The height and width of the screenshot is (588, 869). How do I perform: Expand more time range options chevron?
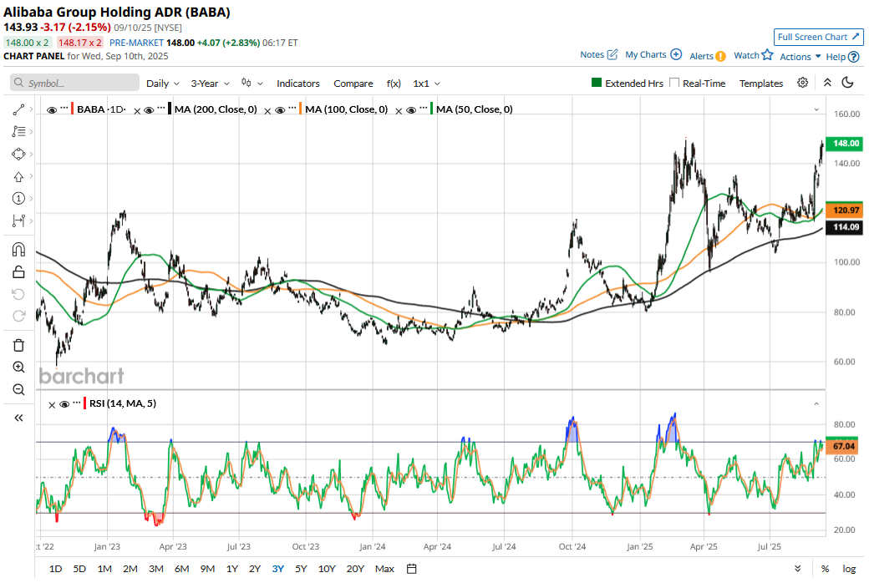click(x=797, y=569)
